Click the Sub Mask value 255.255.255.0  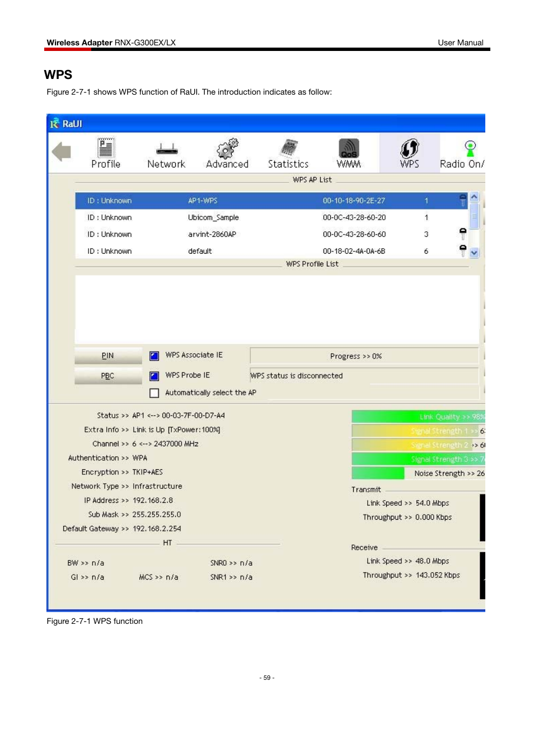coord(157,515)
